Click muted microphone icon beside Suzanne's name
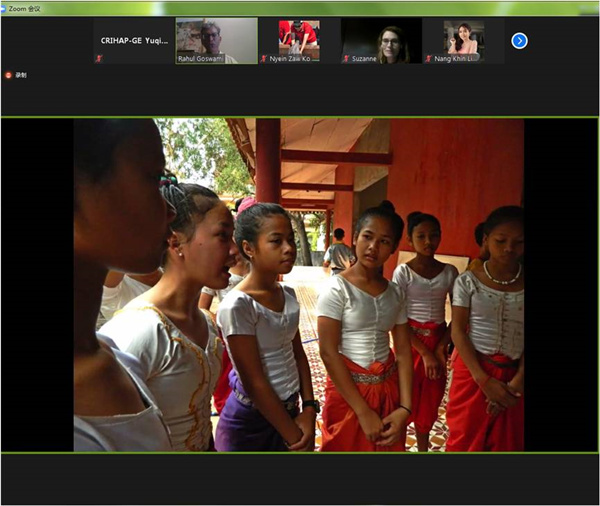Viewport: 600px width, 506px height. [x=346, y=59]
